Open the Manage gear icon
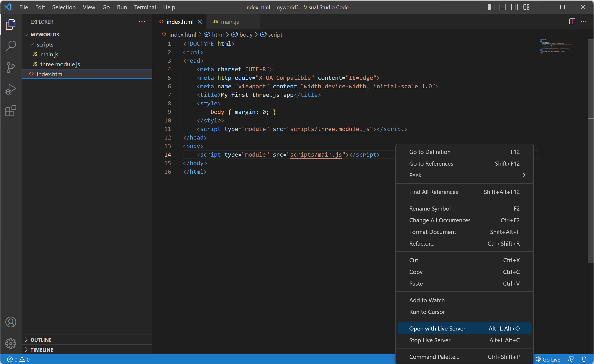The width and height of the screenshot is (594, 364). pos(11,343)
